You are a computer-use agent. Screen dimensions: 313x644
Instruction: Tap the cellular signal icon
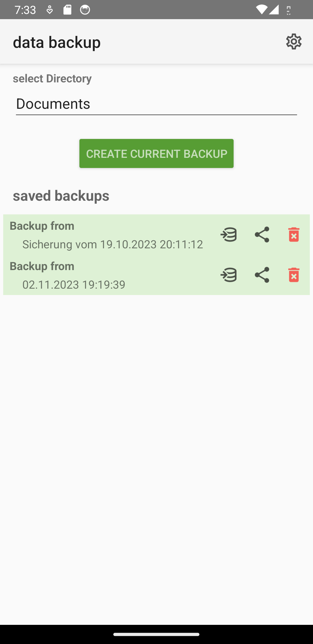tap(274, 10)
